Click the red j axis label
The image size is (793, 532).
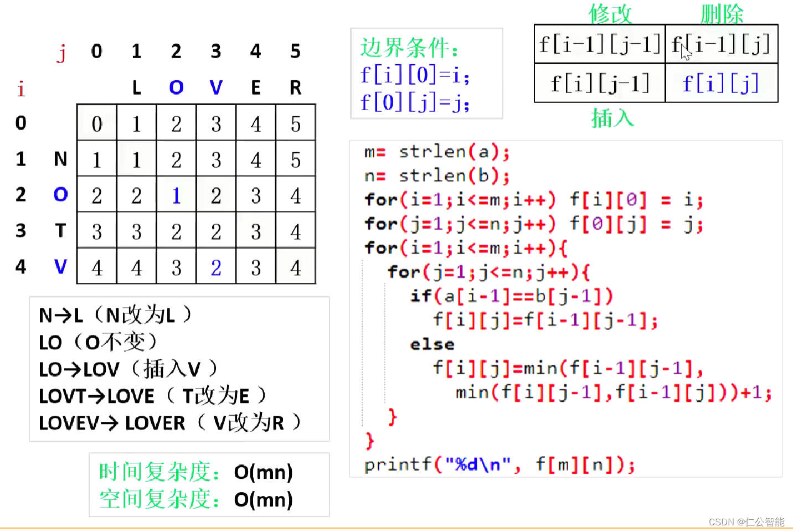point(61,53)
